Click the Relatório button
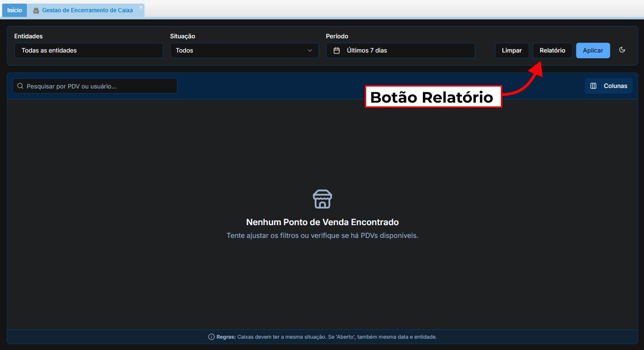This screenshot has width=644, height=350. (x=552, y=51)
